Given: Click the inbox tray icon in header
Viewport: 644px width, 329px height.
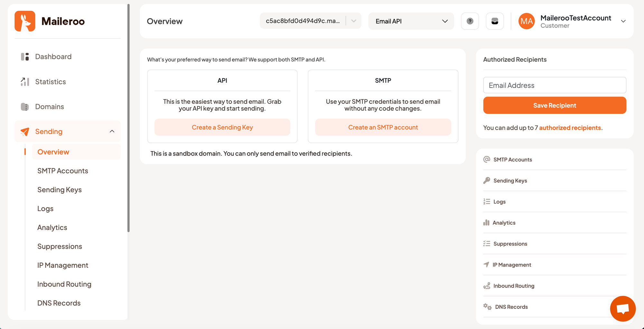Looking at the screenshot, I should [x=495, y=21].
